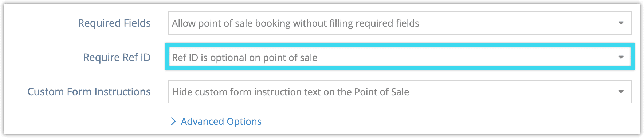
Task: Click the Required Fields dropdown arrow
Action: tap(621, 23)
